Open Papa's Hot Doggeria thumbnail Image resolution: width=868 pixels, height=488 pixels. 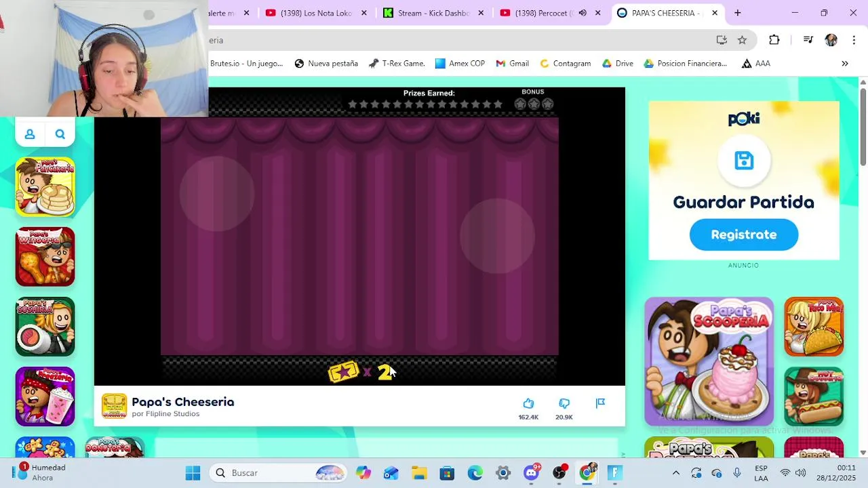pyautogui.click(x=814, y=396)
